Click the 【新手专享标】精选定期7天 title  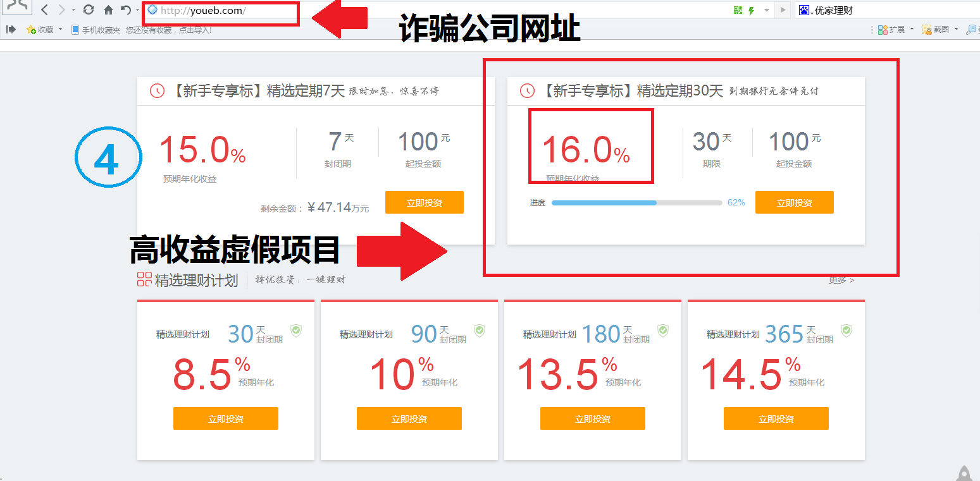257,90
